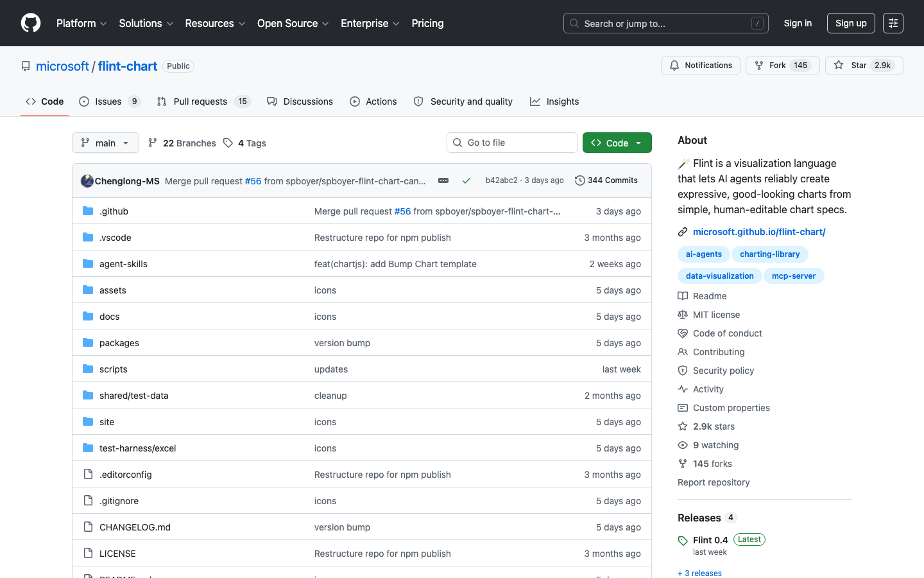The image size is (924, 578).
Task: Select the charting-library topic tag
Action: (x=770, y=254)
